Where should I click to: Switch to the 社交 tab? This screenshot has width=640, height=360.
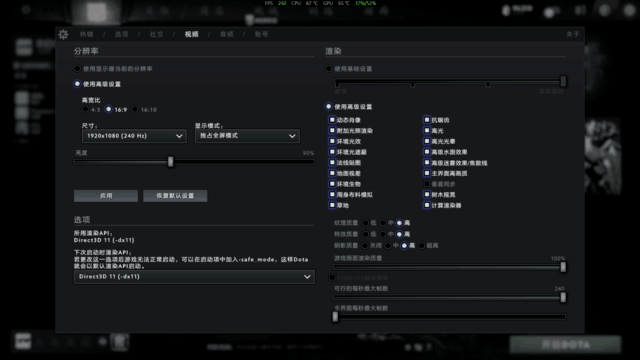tap(157, 34)
